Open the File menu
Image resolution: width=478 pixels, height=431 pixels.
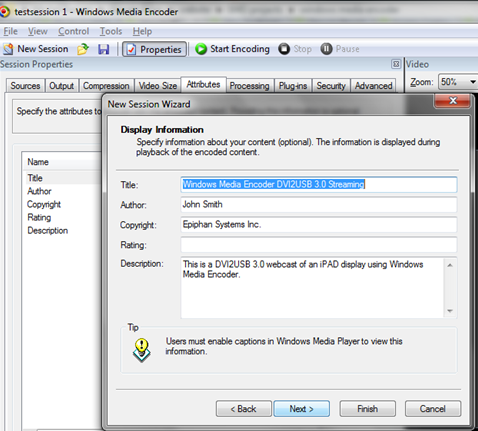tap(10, 31)
